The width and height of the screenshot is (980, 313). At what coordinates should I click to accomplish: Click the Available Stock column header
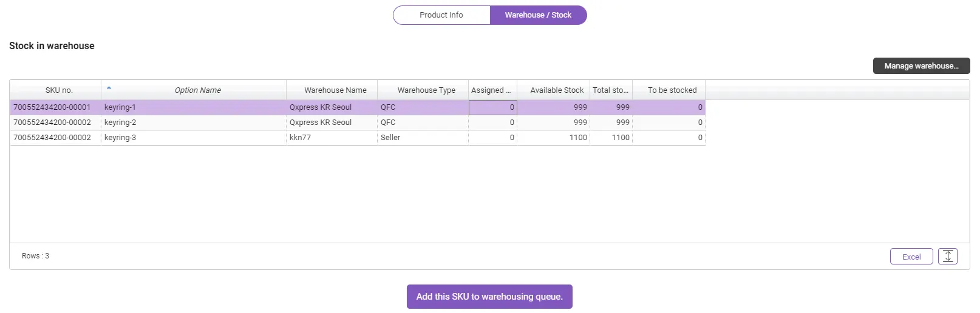pos(556,90)
